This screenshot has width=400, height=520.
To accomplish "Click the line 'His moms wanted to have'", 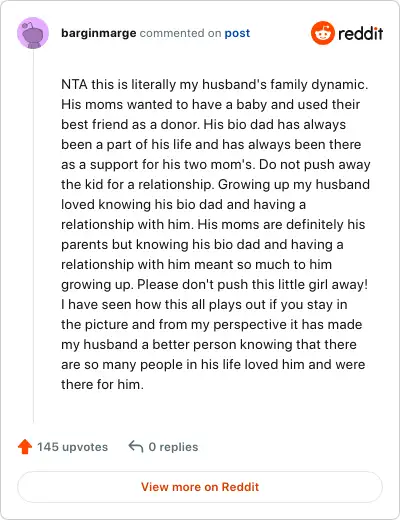I will point(211,104).
